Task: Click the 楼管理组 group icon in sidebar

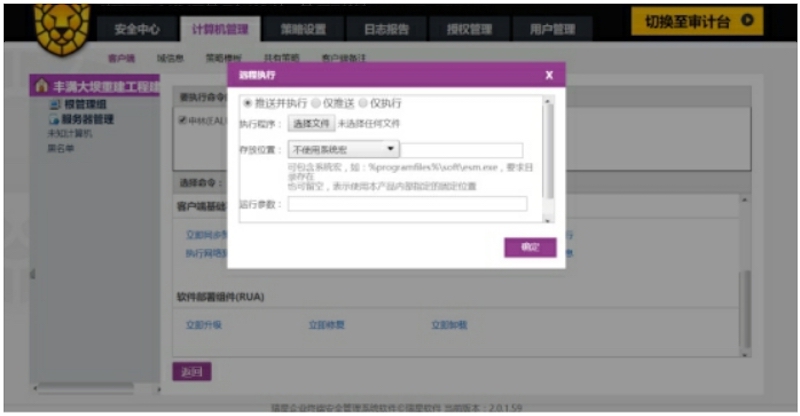Action: point(55,105)
